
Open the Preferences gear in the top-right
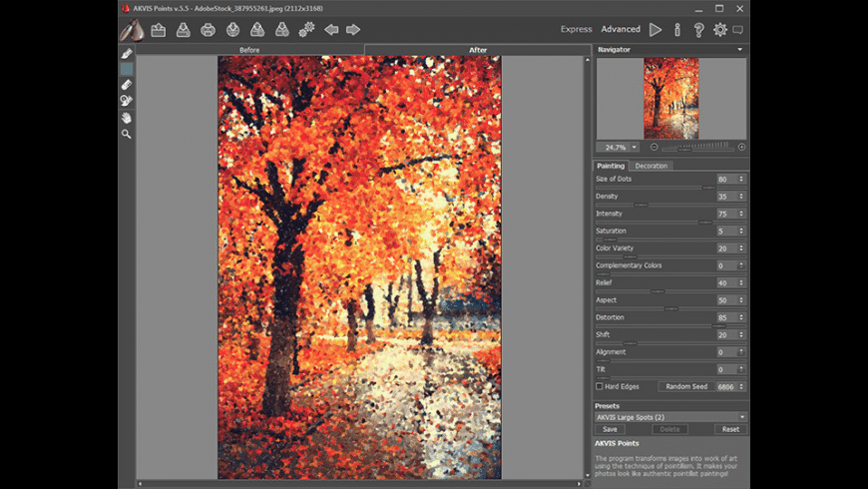[x=719, y=29]
